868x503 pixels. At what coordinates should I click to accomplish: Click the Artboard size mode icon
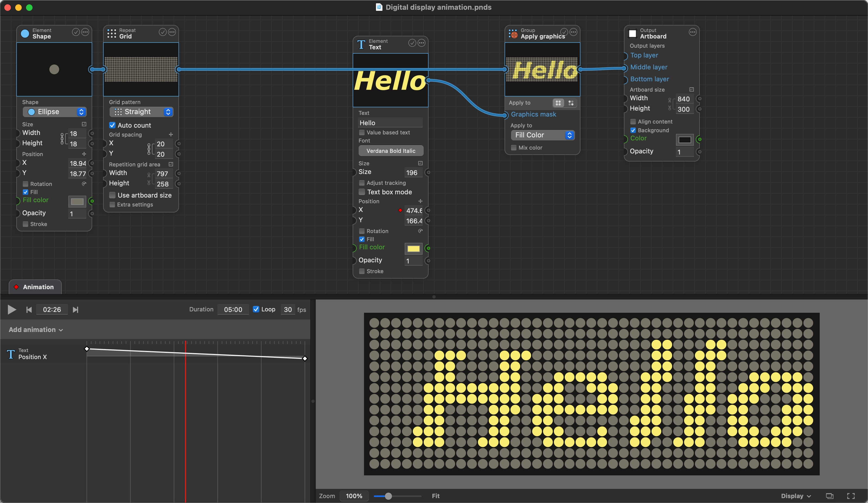691,89
